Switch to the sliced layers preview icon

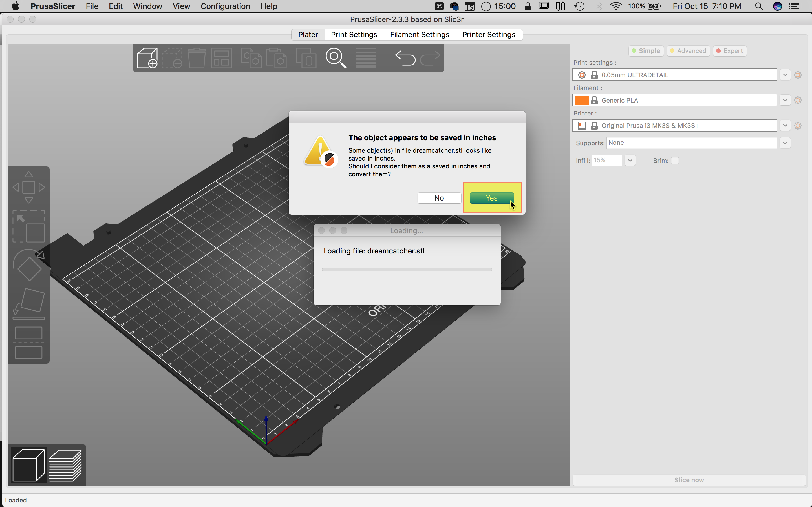pos(65,465)
